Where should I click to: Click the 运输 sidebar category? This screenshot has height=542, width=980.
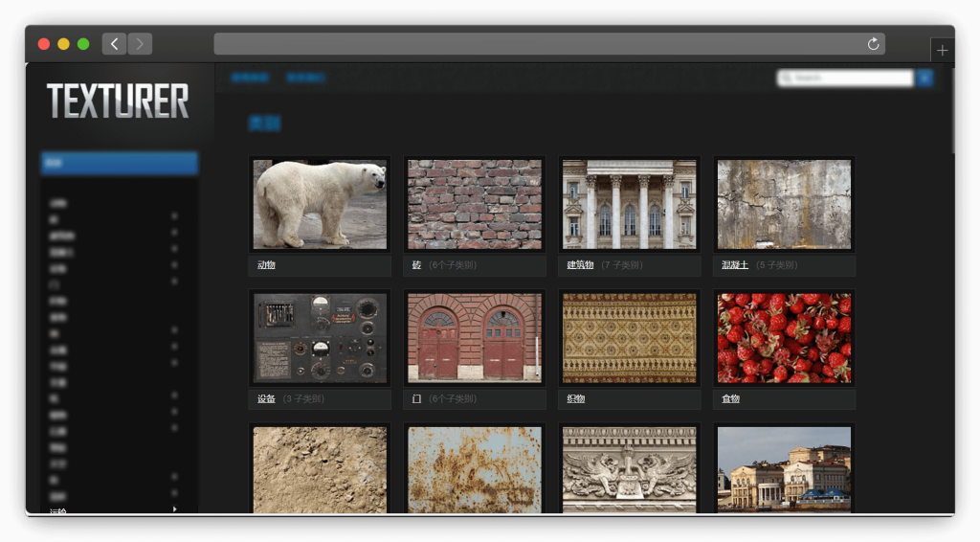pyautogui.click(x=58, y=510)
